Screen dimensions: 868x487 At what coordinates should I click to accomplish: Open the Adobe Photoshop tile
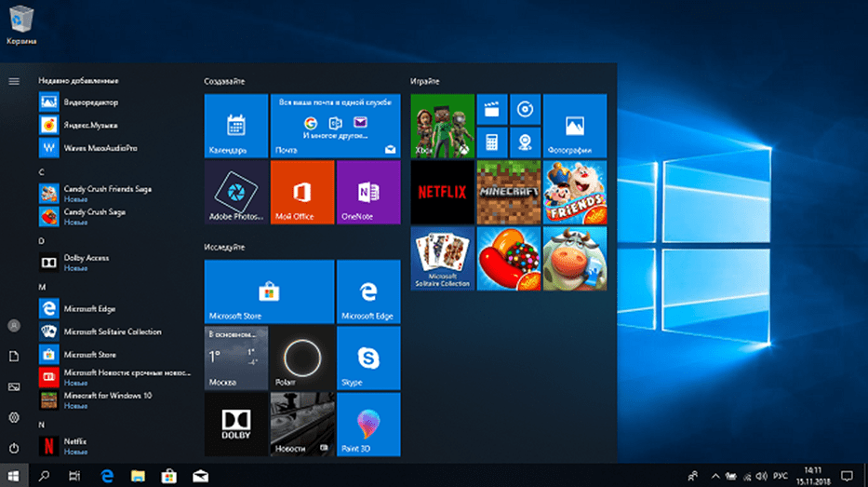click(235, 192)
